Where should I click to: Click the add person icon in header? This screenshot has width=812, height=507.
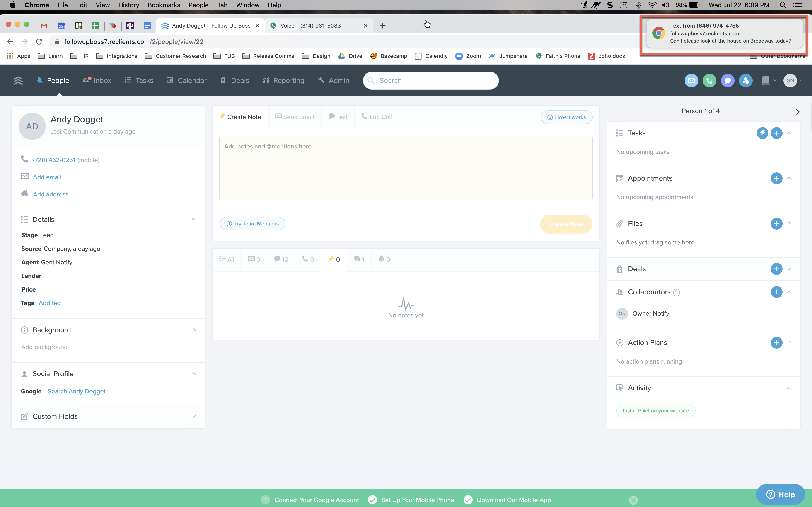coord(746,81)
